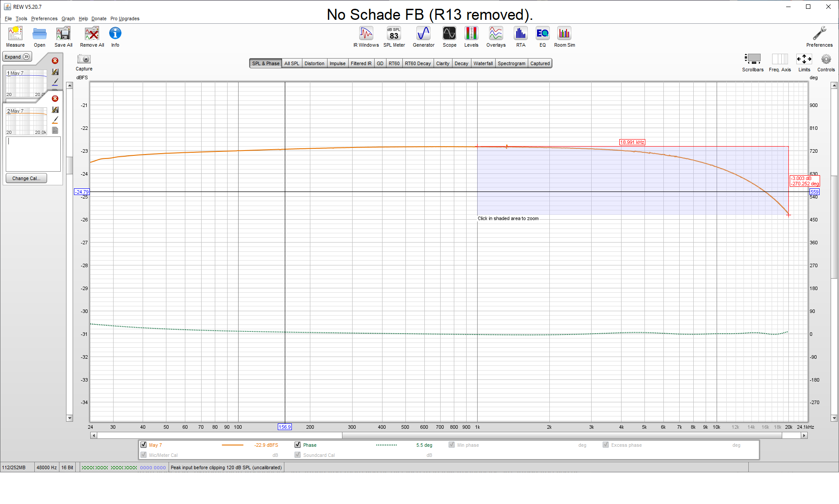839x504 pixels.
Task: Open the Info panel icon
Action: (115, 33)
